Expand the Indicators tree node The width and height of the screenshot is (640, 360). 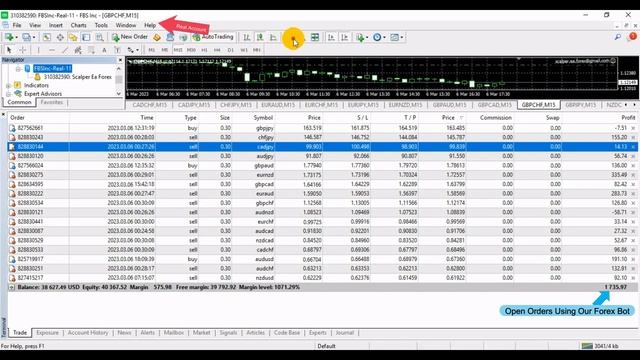click(x=8, y=85)
